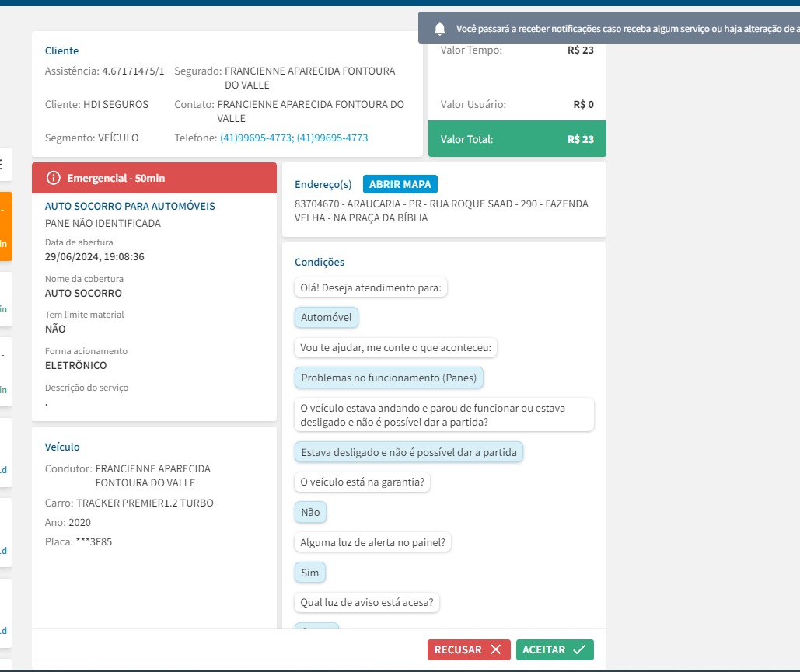Click the 'Sim' answer chip
The image size is (800, 672).
tap(309, 573)
